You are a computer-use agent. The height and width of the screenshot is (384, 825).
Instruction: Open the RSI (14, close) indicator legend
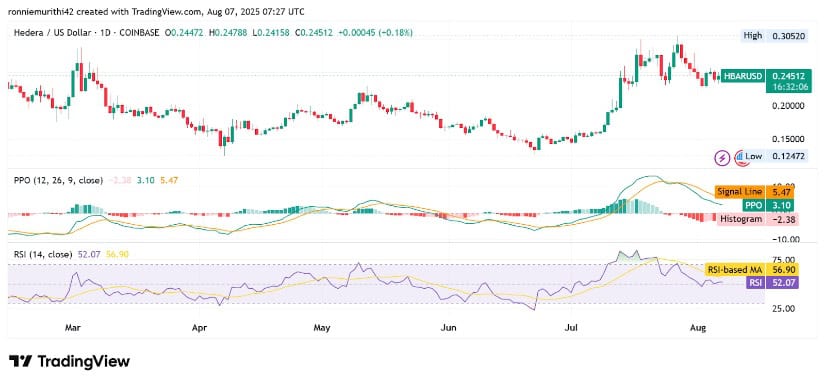tap(43, 254)
